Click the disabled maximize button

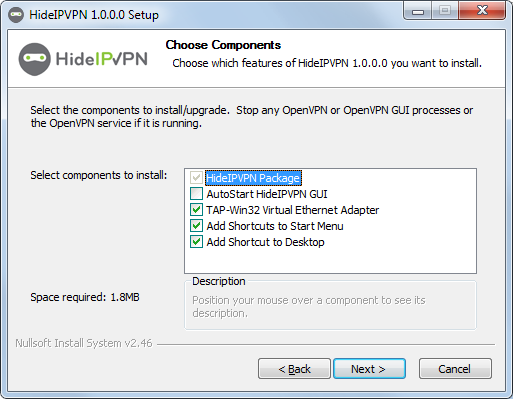(445, 11)
